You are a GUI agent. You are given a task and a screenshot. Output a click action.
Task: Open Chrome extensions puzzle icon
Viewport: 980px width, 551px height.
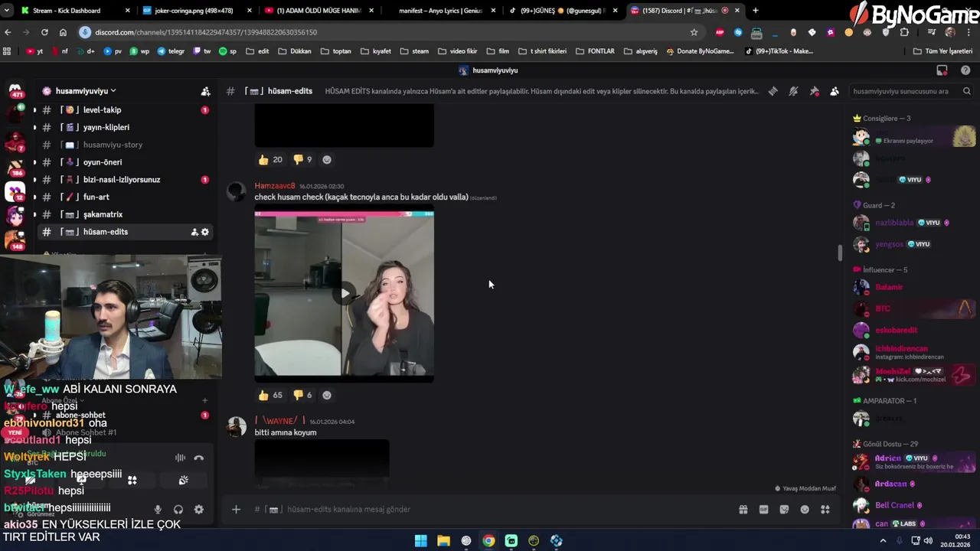point(904,32)
